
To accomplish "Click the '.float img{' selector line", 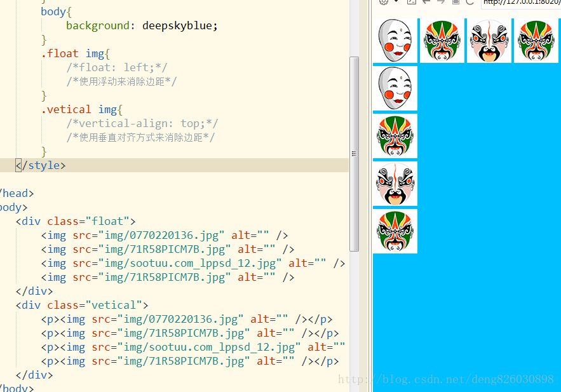I will coord(76,53).
